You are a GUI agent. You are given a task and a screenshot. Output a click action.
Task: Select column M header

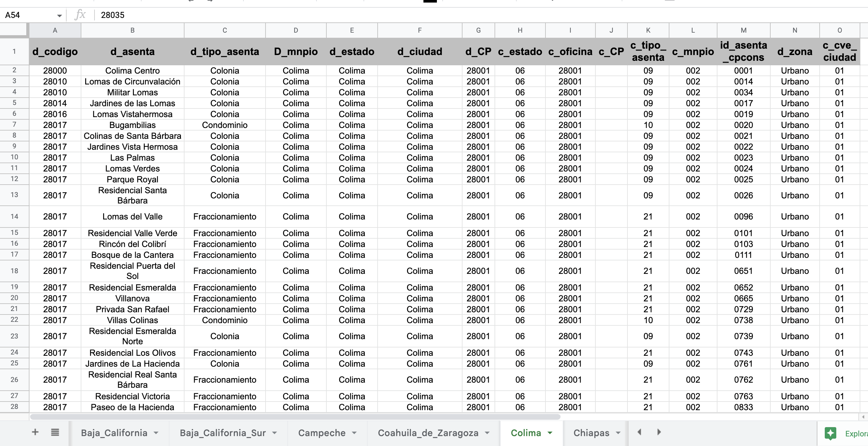click(x=743, y=30)
